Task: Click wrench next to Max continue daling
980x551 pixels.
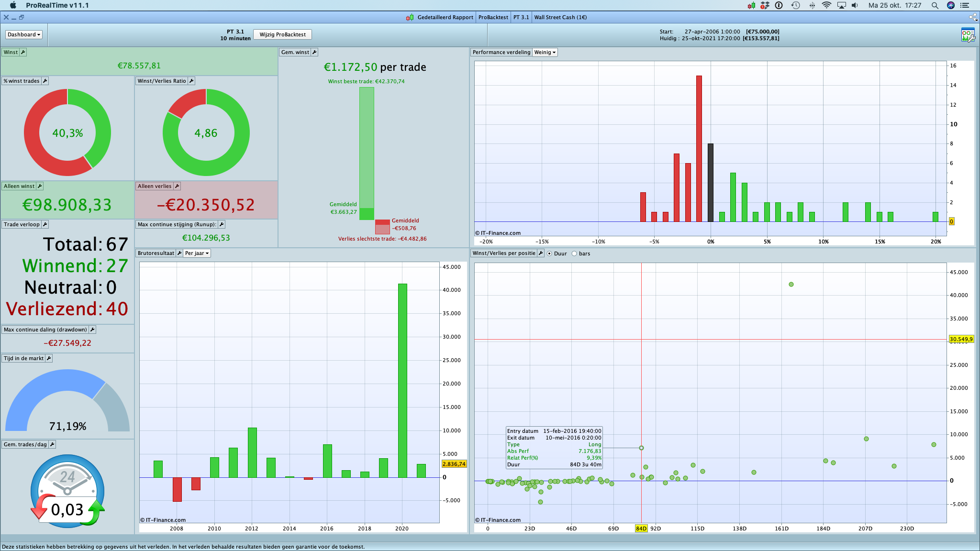Action: click(x=92, y=330)
